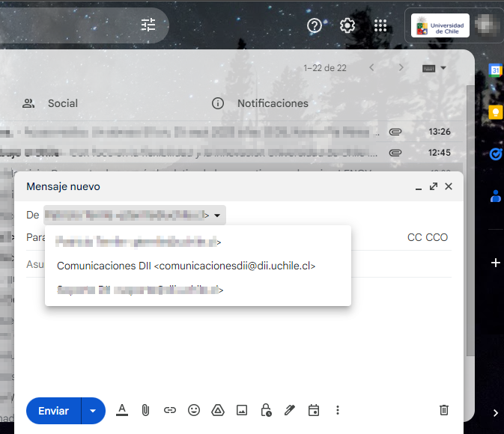Open the email received at 12:45
Viewport: 504px width, 434px height.
pyautogui.click(x=231, y=153)
